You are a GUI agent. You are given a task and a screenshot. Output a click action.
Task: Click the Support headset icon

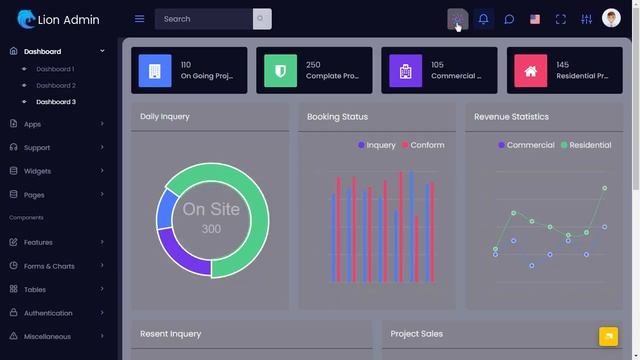point(13,147)
